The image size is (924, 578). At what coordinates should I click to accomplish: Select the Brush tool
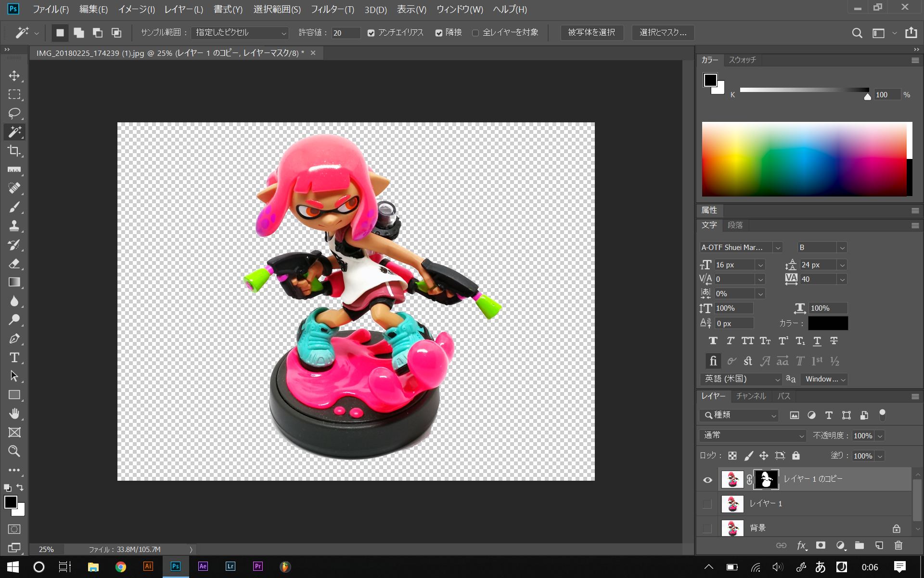(x=14, y=207)
